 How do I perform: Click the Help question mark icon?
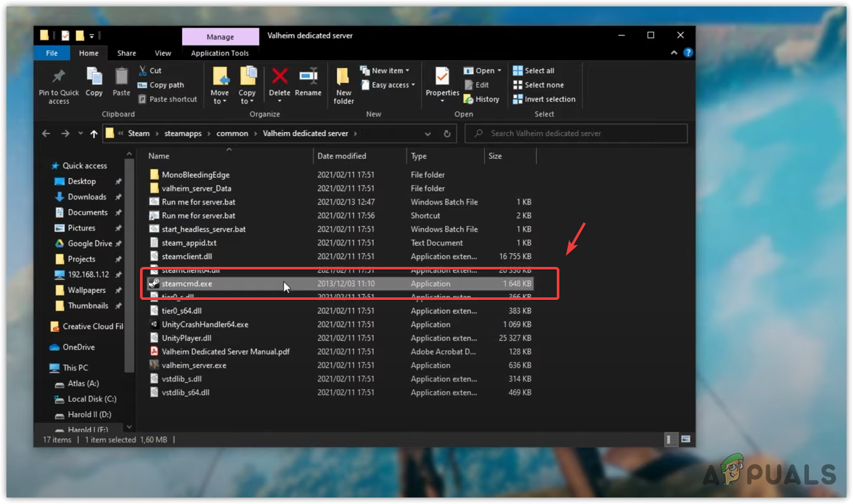coord(688,53)
